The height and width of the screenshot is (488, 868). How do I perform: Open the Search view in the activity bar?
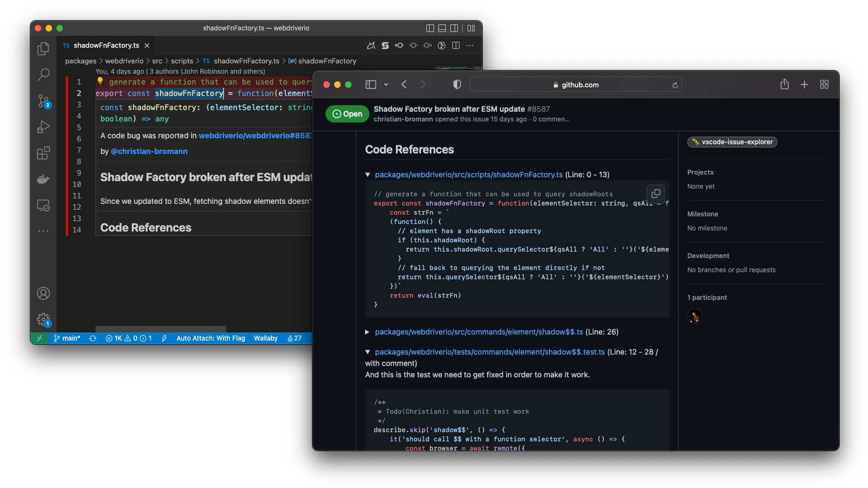click(x=43, y=75)
